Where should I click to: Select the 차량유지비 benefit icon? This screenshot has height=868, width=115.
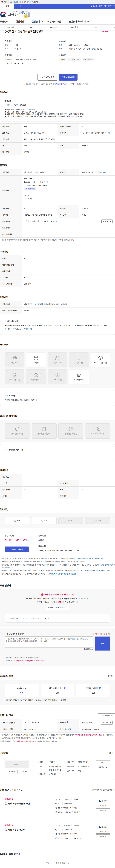click(x=57, y=360)
